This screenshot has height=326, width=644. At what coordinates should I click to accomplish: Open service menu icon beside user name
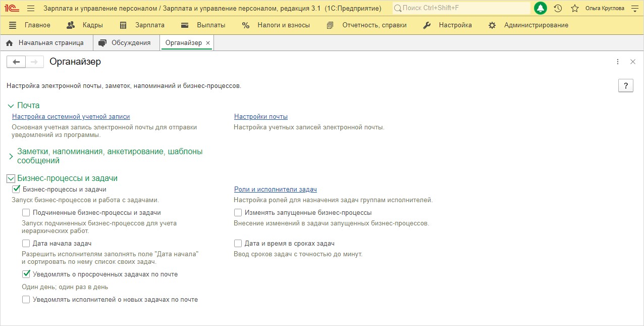coord(634,9)
